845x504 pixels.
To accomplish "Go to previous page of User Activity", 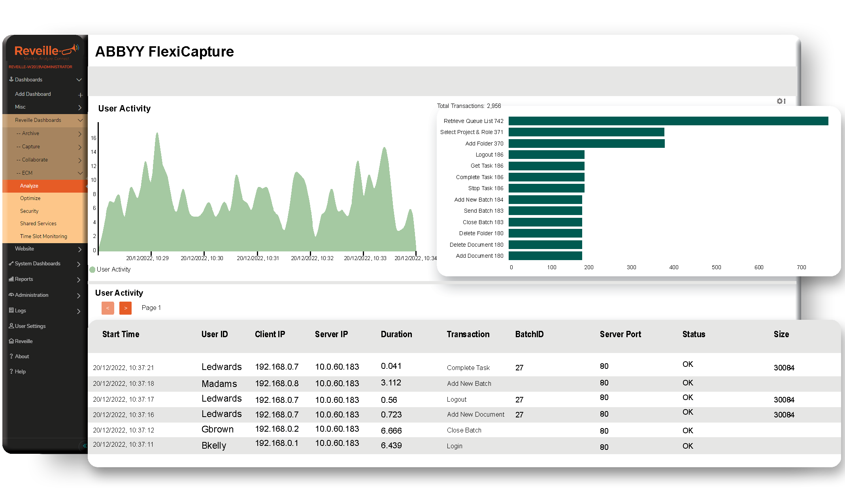I will (x=108, y=308).
